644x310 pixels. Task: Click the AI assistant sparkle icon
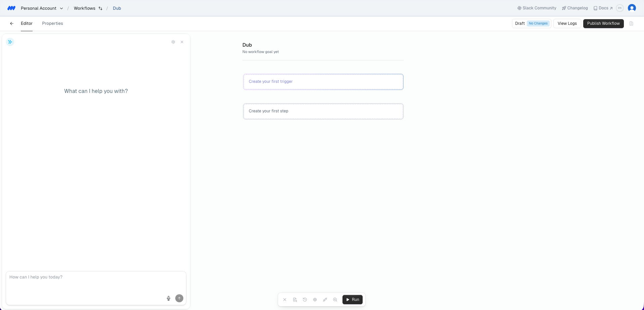coord(10,42)
